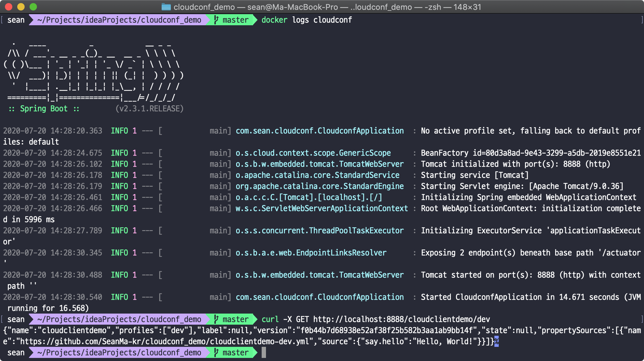Click the green zoom window button
Image resolution: width=644 pixels, height=361 pixels.
click(33, 6)
